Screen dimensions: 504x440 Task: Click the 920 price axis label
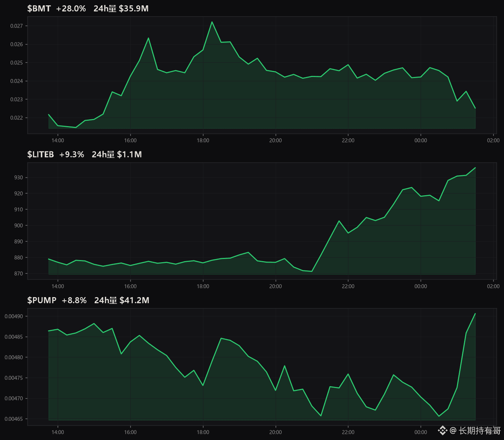click(19, 193)
